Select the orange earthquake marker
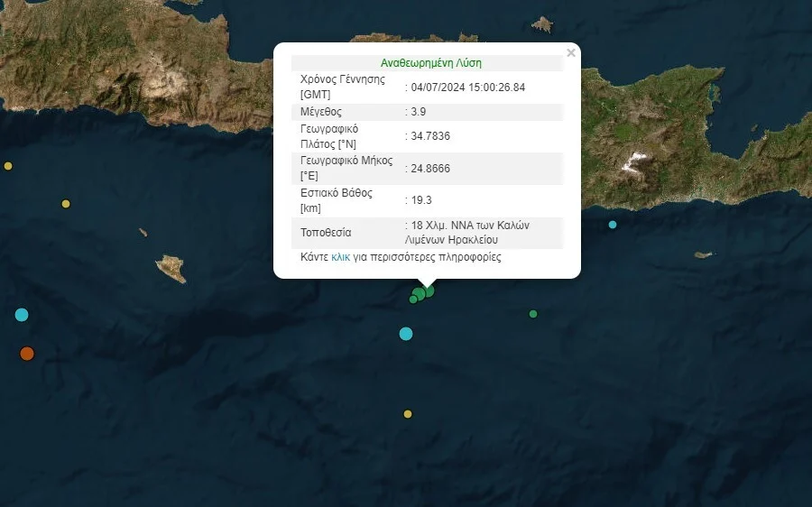Viewport: 812px width, 507px height. (27, 354)
